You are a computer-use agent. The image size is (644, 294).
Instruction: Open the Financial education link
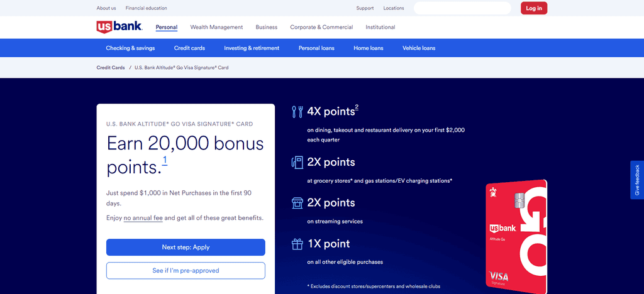click(146, 8)
